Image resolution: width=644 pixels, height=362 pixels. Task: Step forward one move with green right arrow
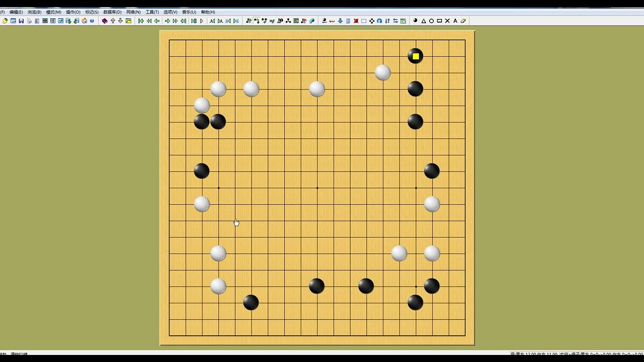click(168, 21)
